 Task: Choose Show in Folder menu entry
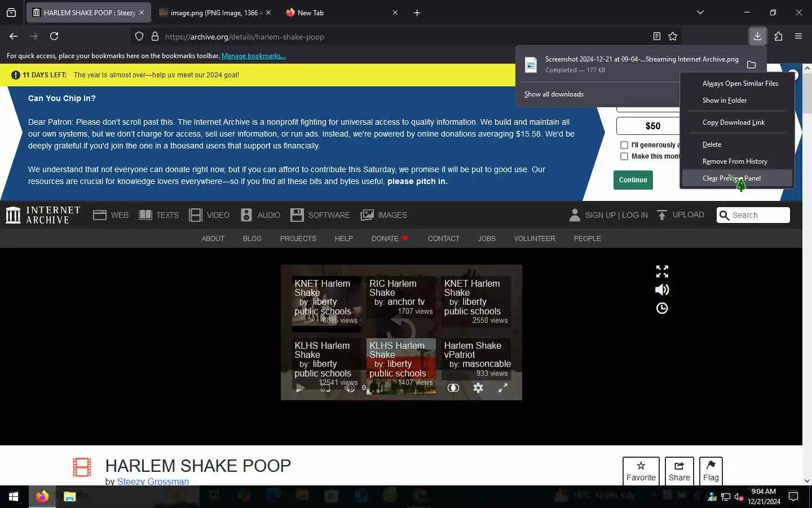738,100
